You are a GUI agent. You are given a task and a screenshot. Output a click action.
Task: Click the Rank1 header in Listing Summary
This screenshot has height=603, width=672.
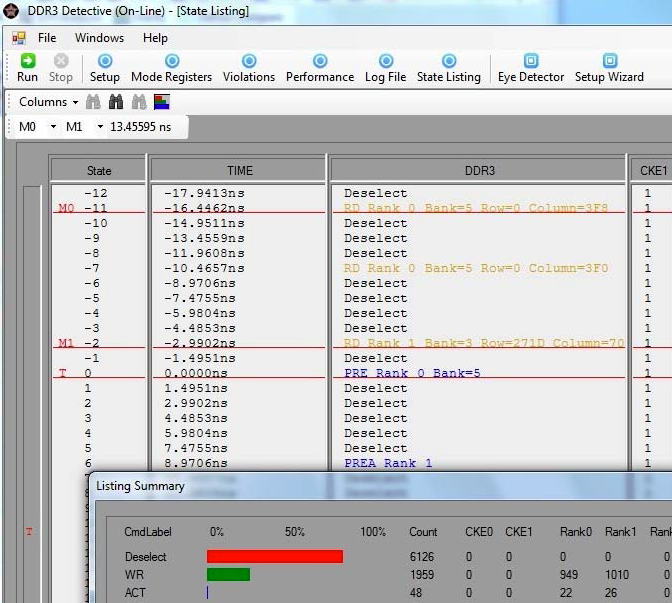[621, 532]
